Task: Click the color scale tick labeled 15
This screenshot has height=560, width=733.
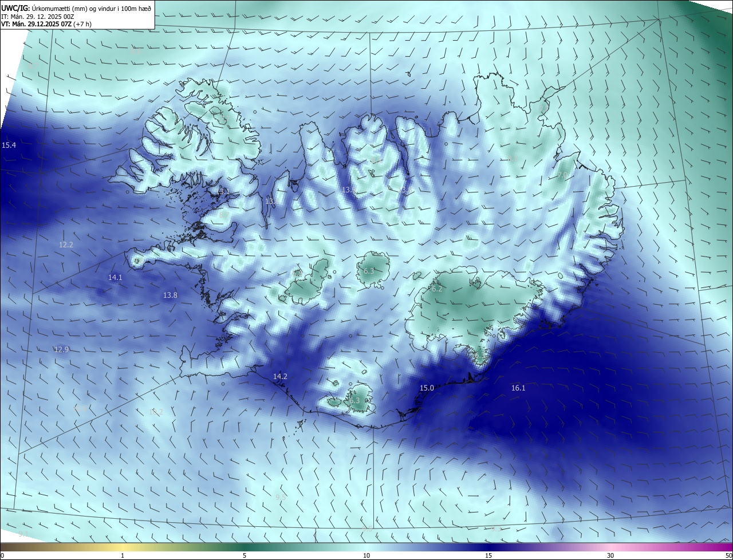Action: click(488, 555)
